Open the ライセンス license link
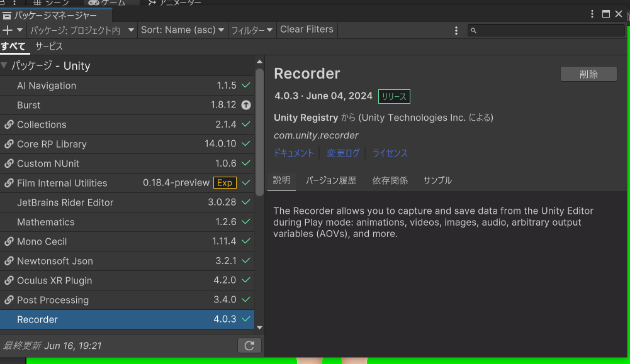Viewport: 630px width, 364px height. pyautogui.click(x=390, y=153)
